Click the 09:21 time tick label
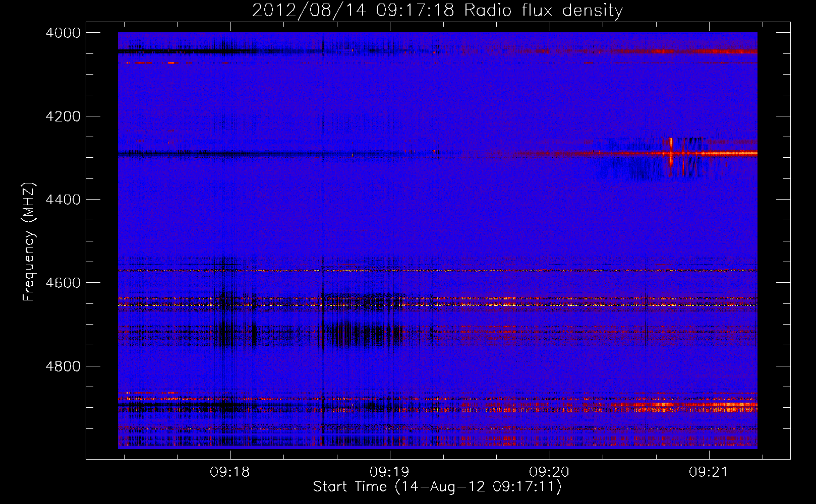The image size is (816, 504). click(709, 472)
